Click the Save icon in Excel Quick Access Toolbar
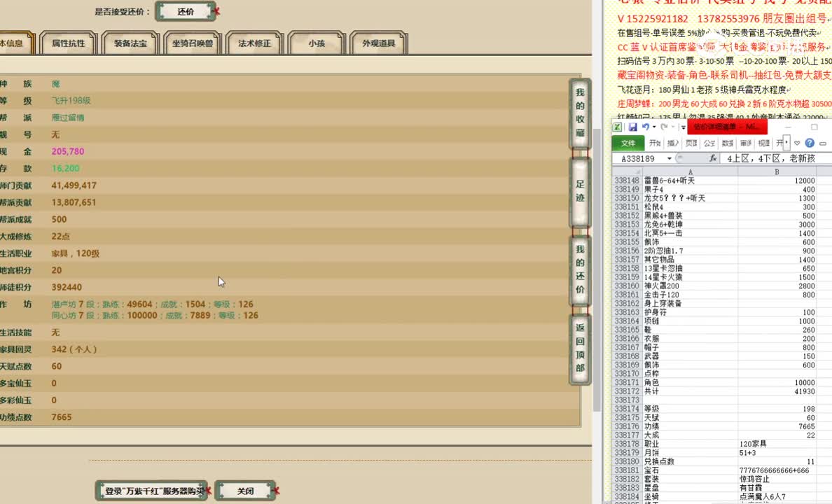Screen dimensions: 832x504 634,127
